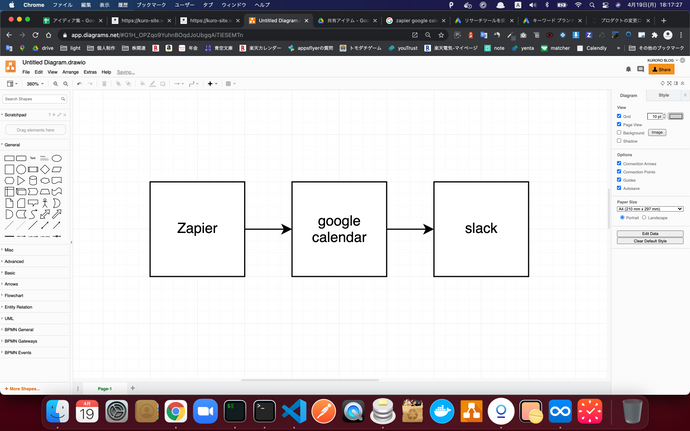Select the circle shape in General palette

[x=21, y=169]
